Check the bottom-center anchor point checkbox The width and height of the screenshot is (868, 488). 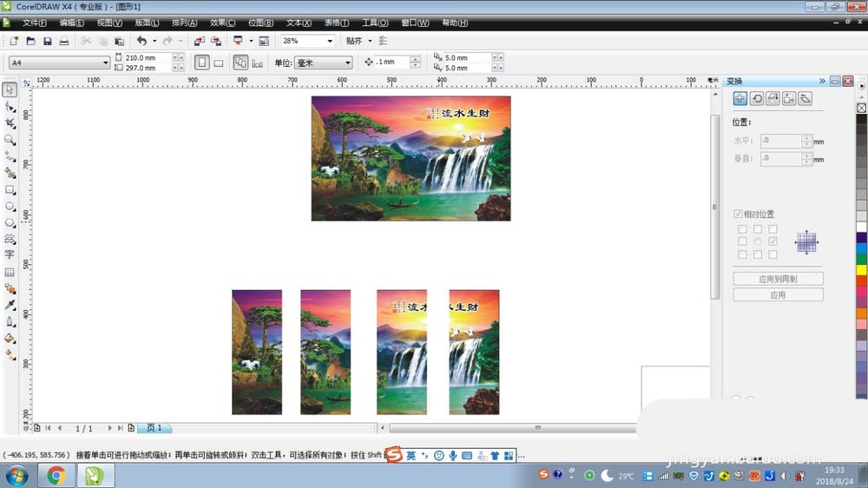(757, 254)
